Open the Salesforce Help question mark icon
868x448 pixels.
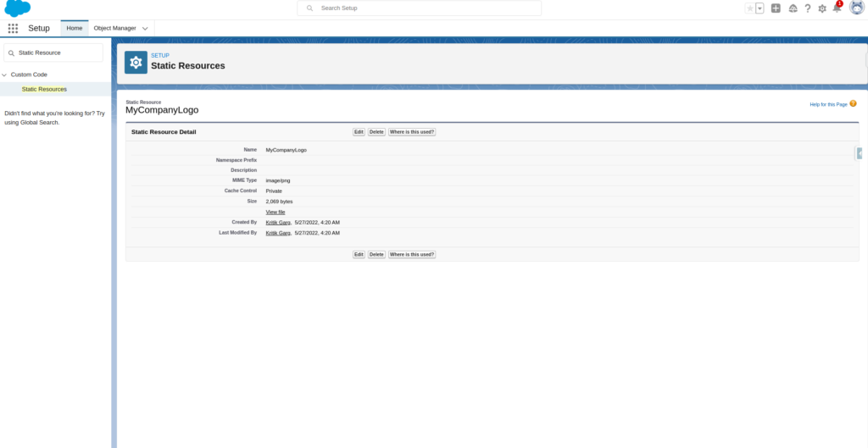pyautogui.click(x=808, y=8)
